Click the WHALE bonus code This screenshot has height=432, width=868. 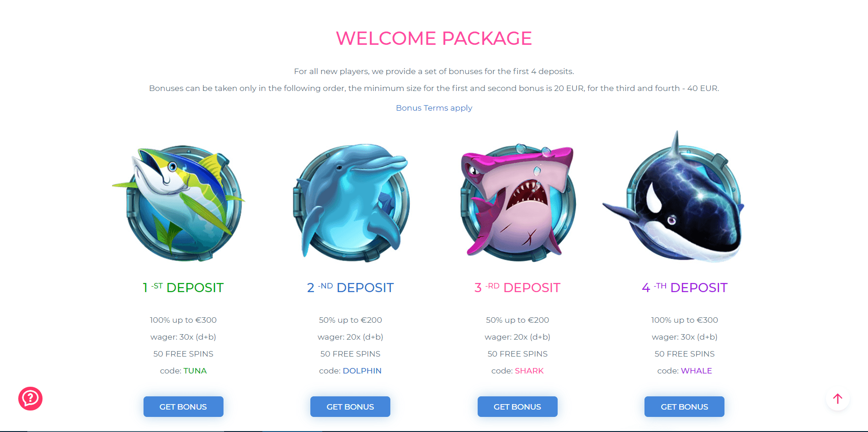[x=696, y=371]
